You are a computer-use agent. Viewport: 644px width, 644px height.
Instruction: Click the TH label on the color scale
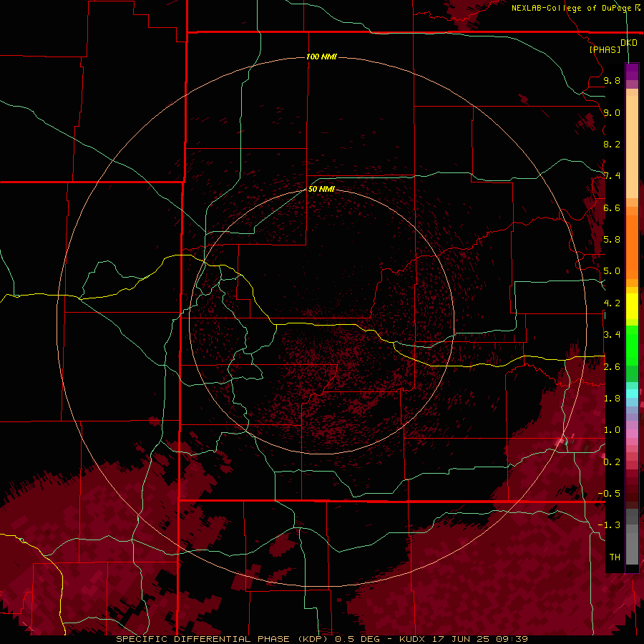click(615, 557)
